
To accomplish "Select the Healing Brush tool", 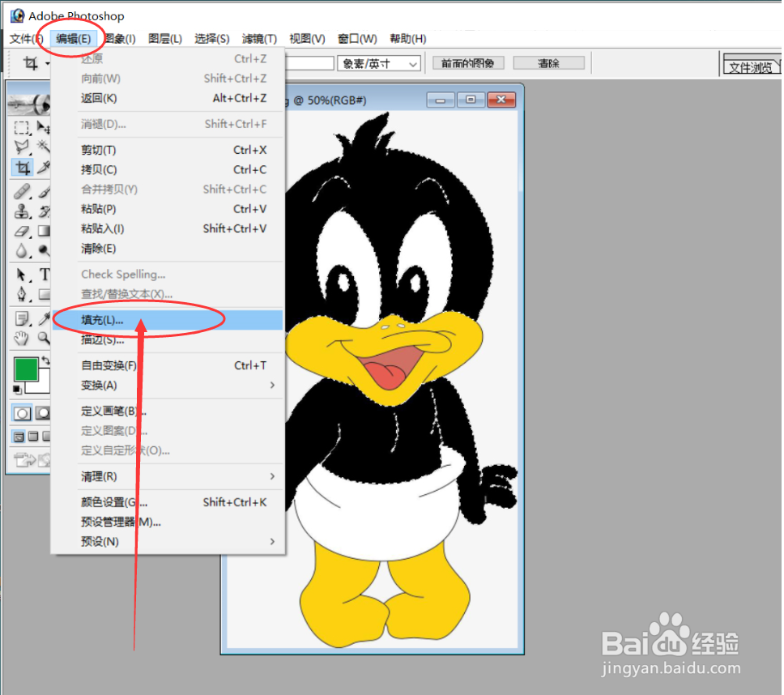I will click(22, 191).
